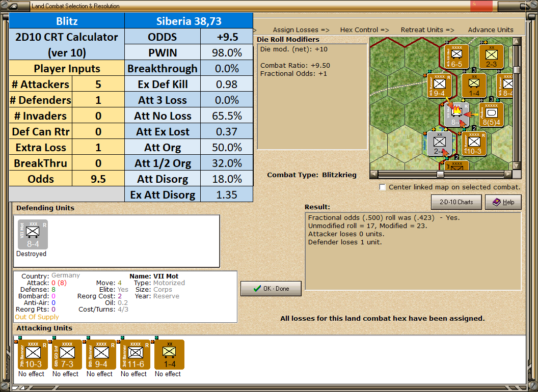538x392 pixels.
Task: Click the map horizontal scrollbar right arrow
Action: tap(508, 174)
